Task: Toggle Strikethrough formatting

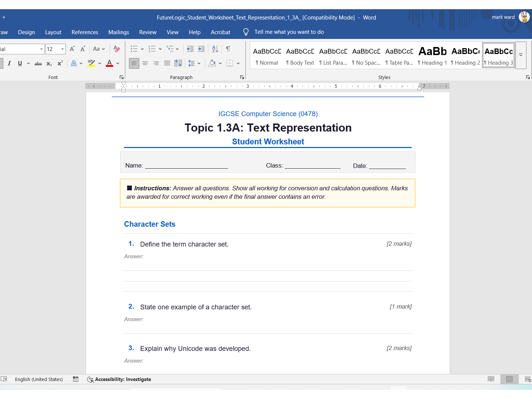Action: pyautogui.click(x=38, y=64)
